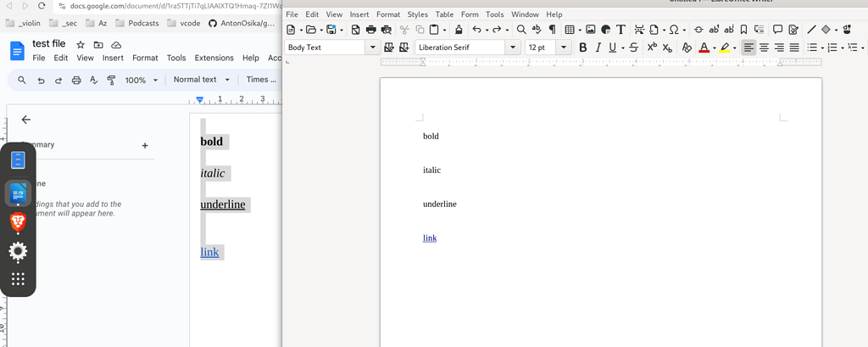The width and height of the screenshot is (868, 347).
Task: Clear direct formatting in Writer
Action: pyautogui.click(x=687, y=48)
